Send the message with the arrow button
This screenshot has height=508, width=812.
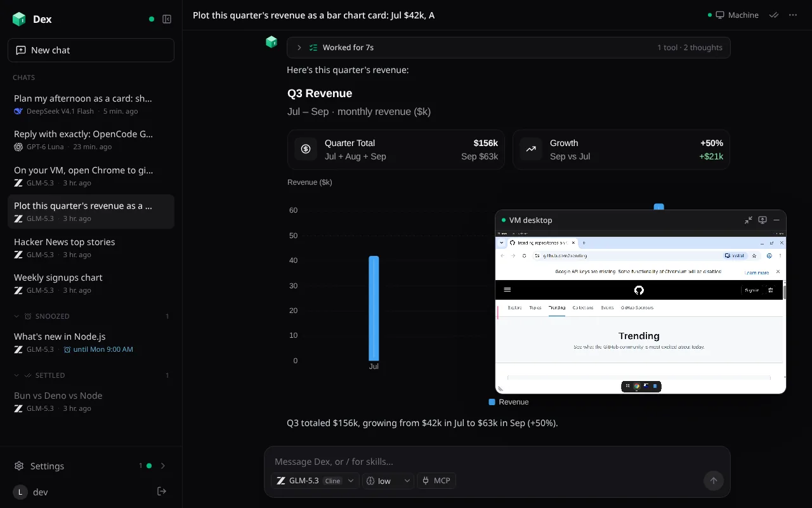(x=714, y=481)
